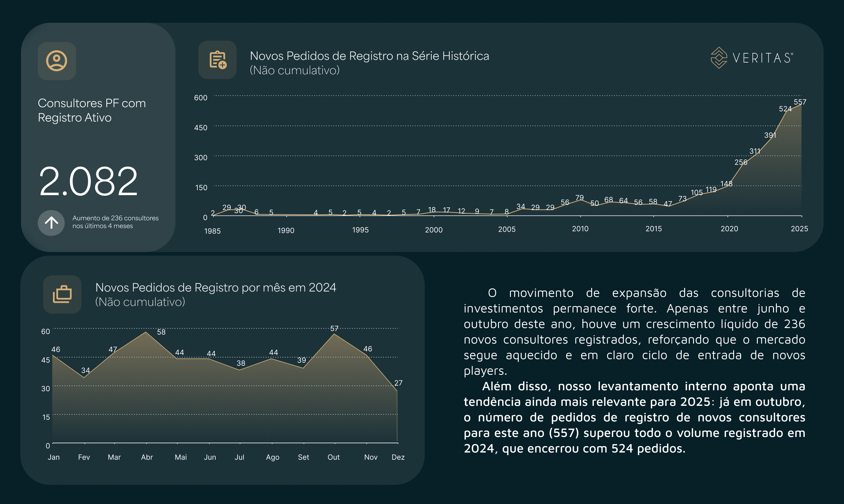Viewport: 844px width, 504px height.
Task: Click bold paragraph starting 'Além disso'
Action: pos(634,417)
